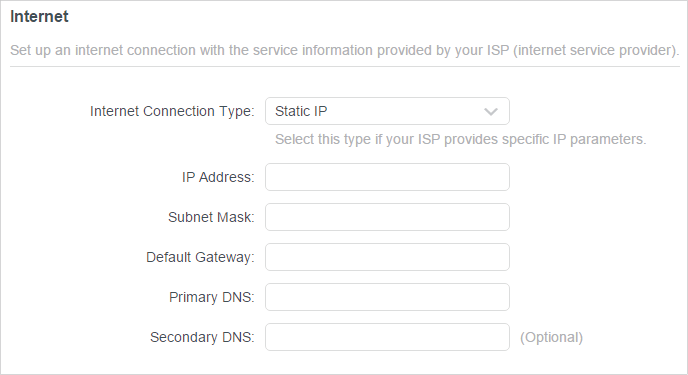
Task: Click the "Static IP" selected value text
Action: point(301,111)
